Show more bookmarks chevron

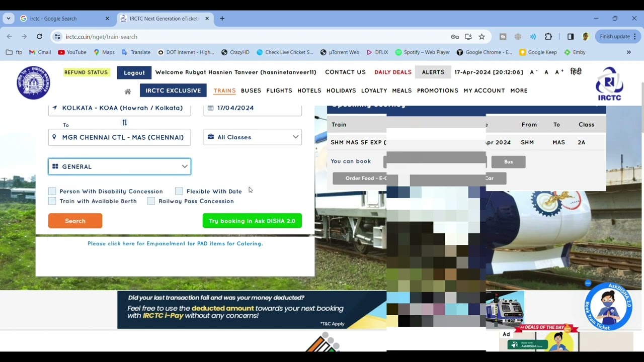coord(628,52)
